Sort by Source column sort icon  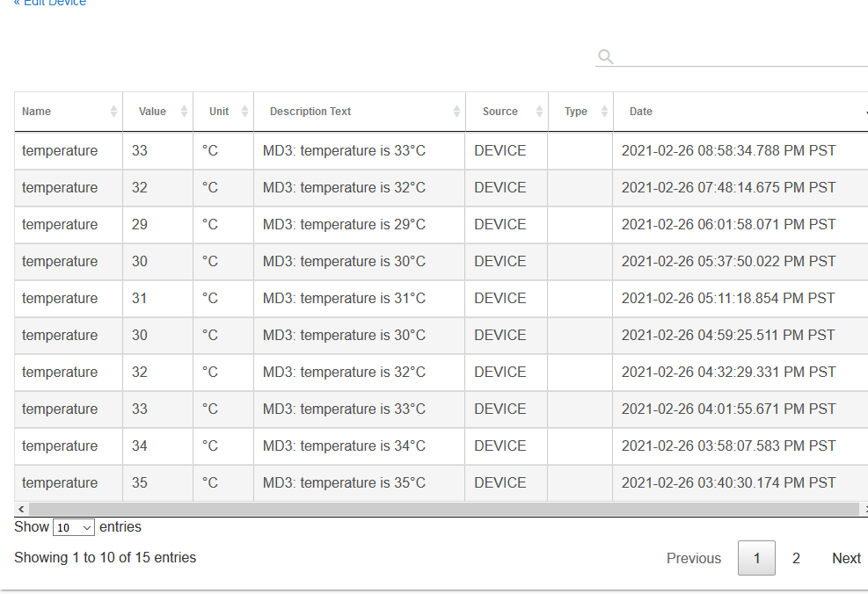[x=539, y=112]
